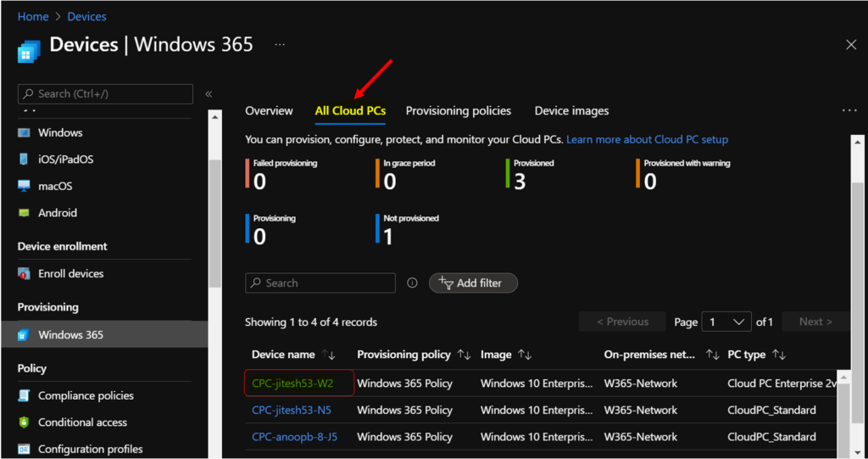Click CloudPC_Standard in the CPC-anoopb-8-J5 row
This screenshot has height=459, width=868.
tap(771, 437)
